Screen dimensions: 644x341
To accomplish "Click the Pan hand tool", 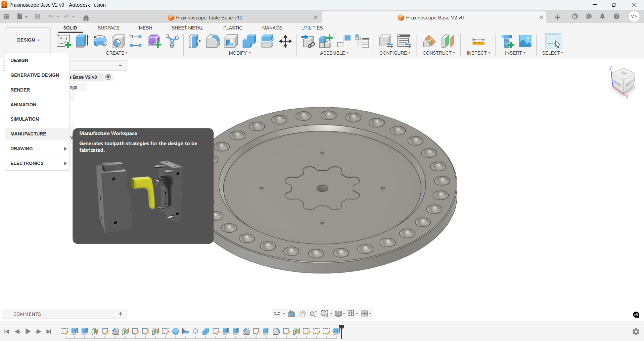I will (x=303, y=314).
